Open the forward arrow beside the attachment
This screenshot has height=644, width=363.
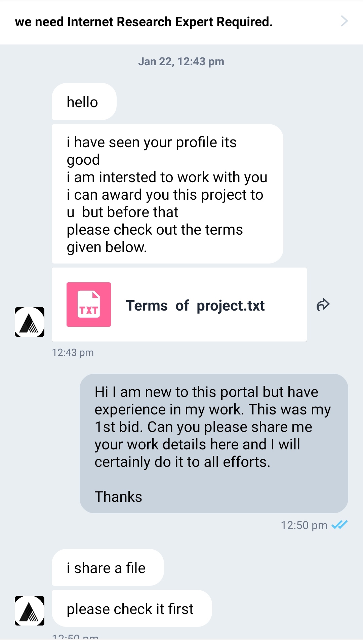(323, 305)
